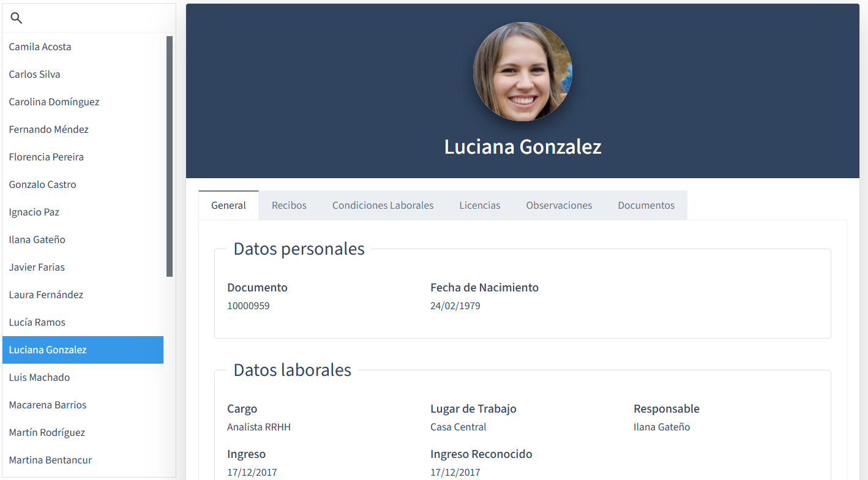Click the employee list scrollbar
The height and width of the screenshot is (480, 868).
coord(170,156)
